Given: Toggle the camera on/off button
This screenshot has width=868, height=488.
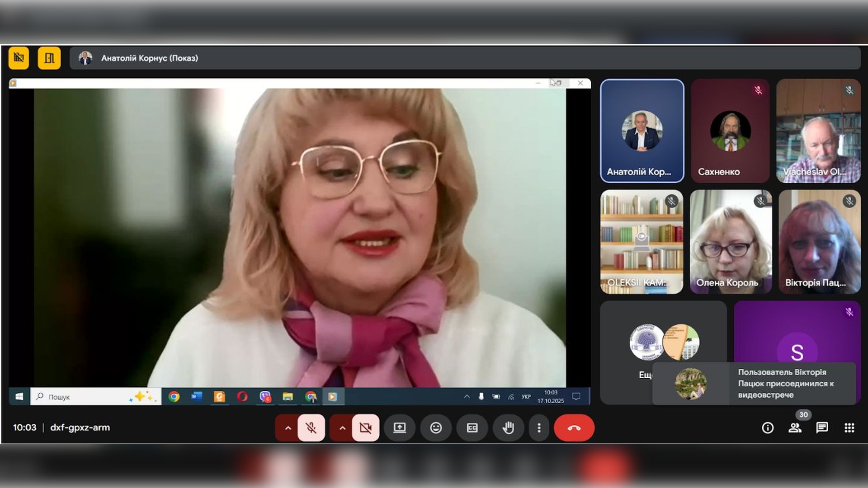Looking at the screenshot, I should 365,427.
